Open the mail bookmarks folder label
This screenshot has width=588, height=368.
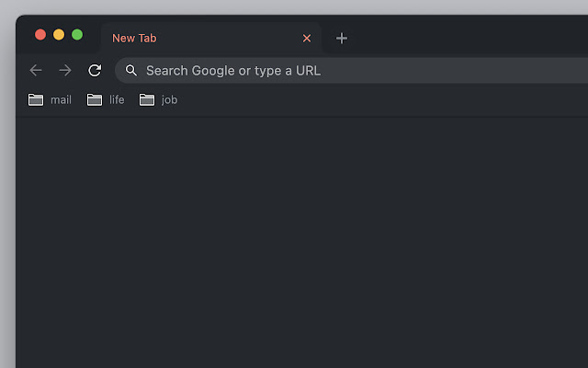click(61, 99)
